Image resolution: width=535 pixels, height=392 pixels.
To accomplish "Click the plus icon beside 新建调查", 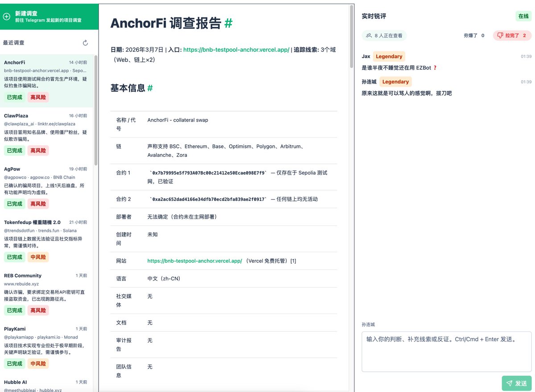I will [6, 16].
